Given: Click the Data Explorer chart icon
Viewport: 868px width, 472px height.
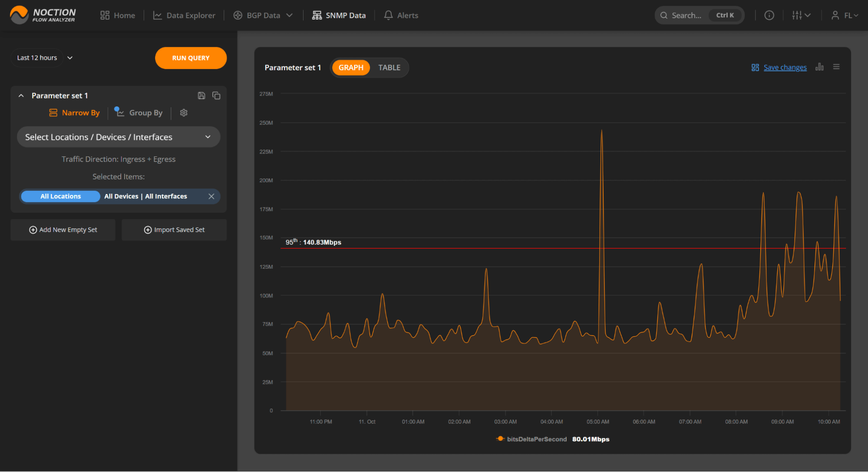Looking at the screenshot, I should (158, 15).
